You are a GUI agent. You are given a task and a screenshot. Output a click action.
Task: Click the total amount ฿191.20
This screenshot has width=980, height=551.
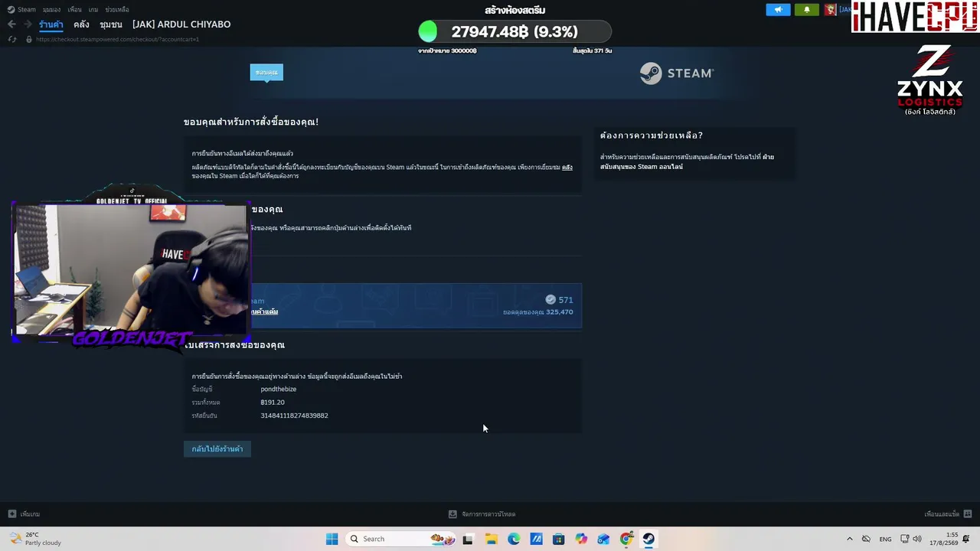(273, 403)
